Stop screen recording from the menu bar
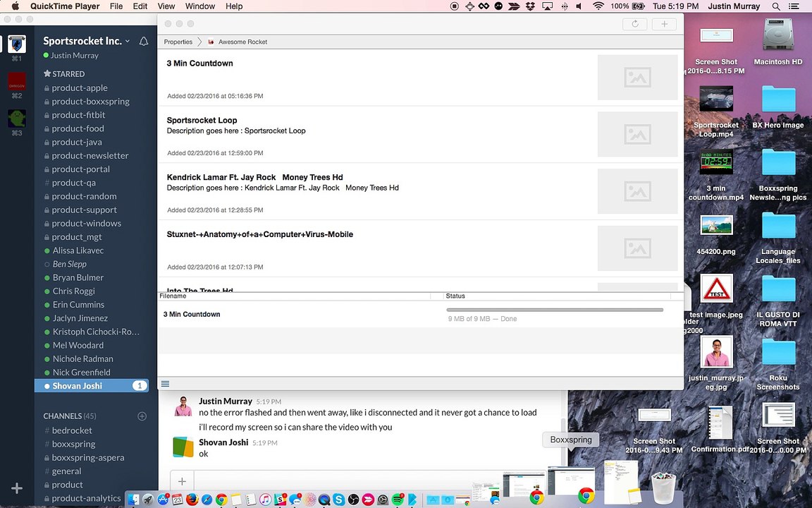 point(455,6)
